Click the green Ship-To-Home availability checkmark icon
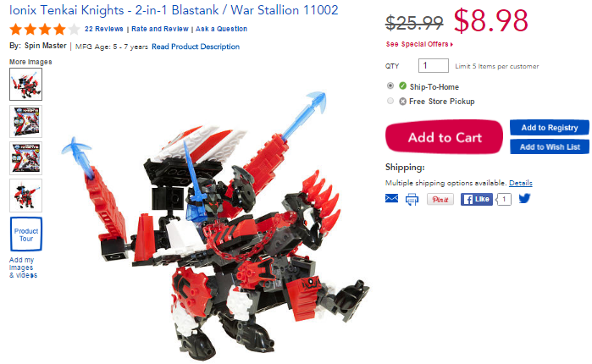The width and height of the screenshot is (592, 364). click(403, 86)
